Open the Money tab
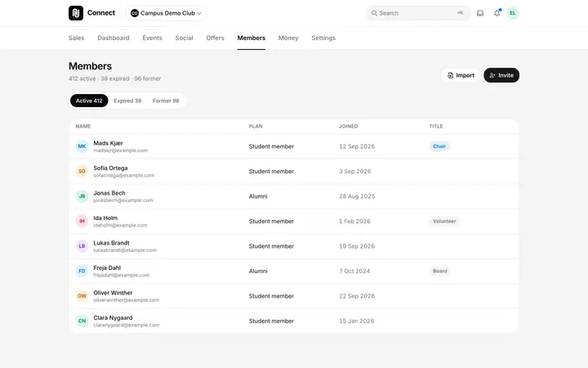The image size is (588, 368). pos(288,38)
